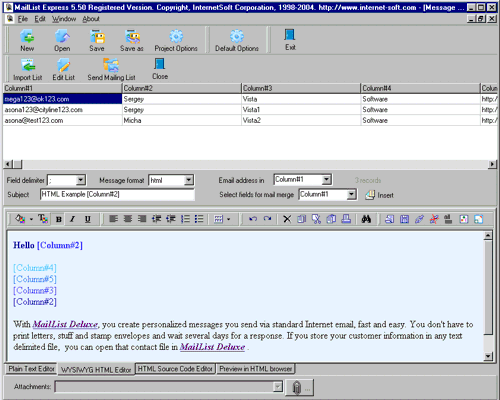Image resolution: width=500 pixels, height=400 pixels.
Task: Open Project Options from the toolbar
Action: 176,41
